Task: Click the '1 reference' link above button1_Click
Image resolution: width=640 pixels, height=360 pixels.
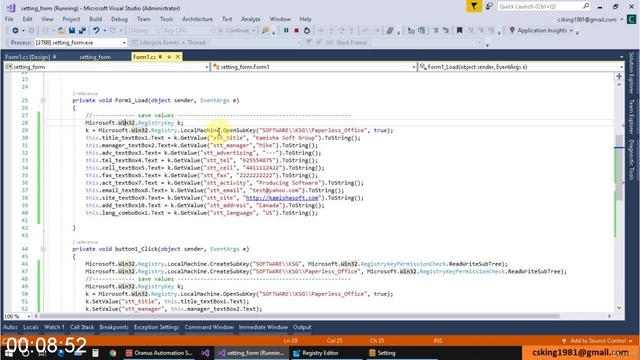Action: [x=85, y=242]
